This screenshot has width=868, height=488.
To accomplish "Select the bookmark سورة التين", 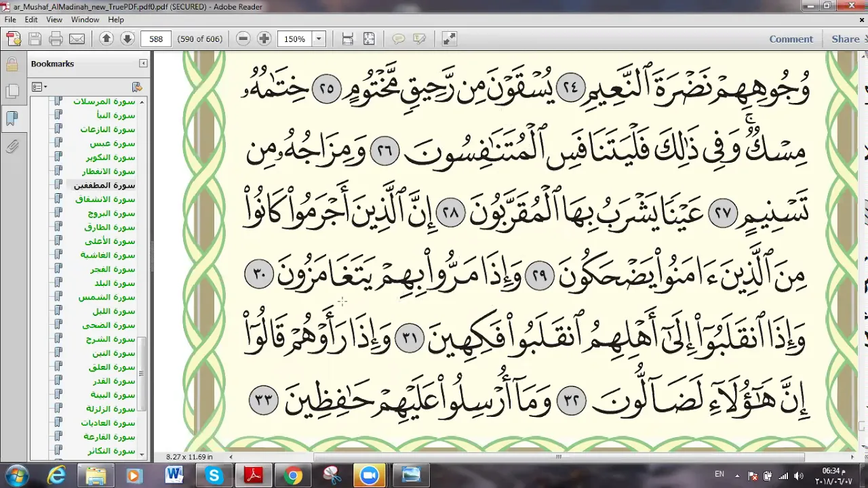I will pyautogui.click(x=115, y=353).
